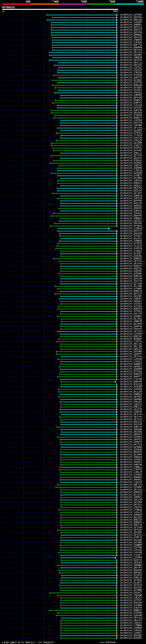Click the UniRef100_B9GST6 label
The height and width of the screenshot is (644, 146).
pyautogui.click(x=131, y=30)
